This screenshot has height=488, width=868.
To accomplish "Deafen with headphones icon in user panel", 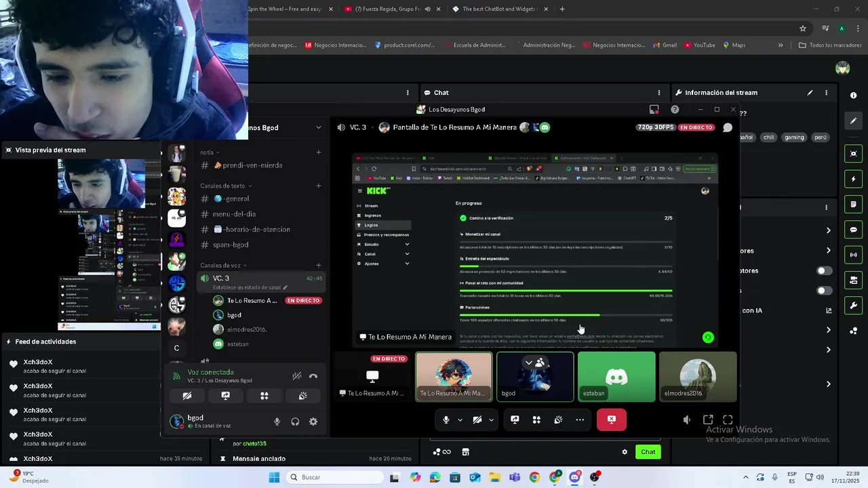I will pos(295,422).
